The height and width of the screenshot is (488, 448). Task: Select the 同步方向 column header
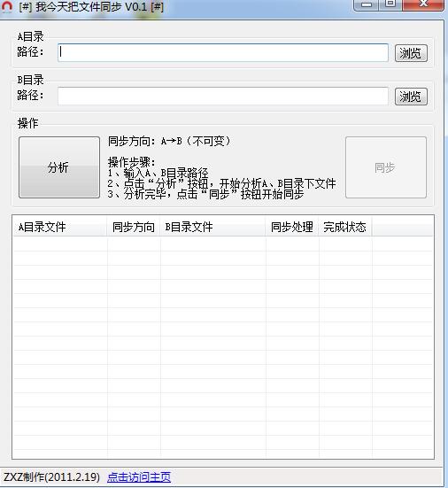click(x=134, y=227)
